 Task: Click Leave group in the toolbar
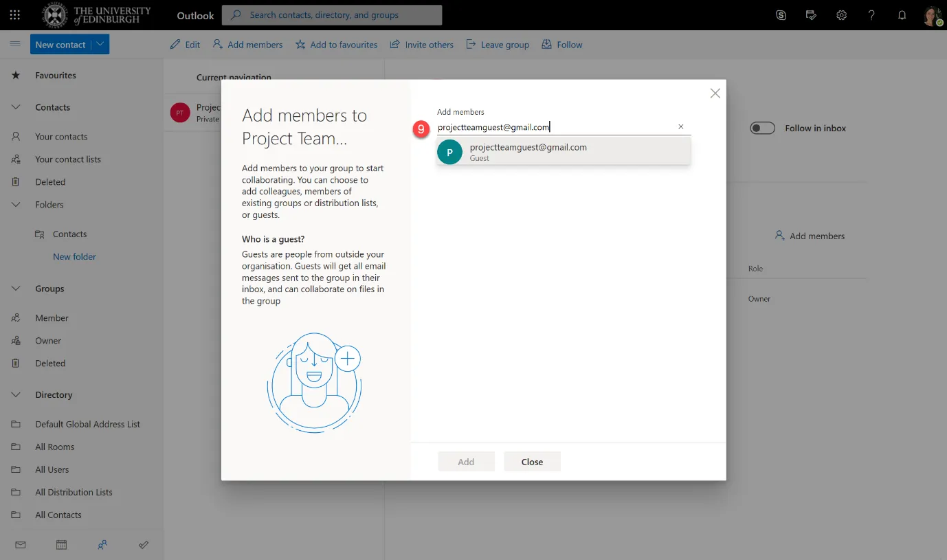[x=498, y=44]
